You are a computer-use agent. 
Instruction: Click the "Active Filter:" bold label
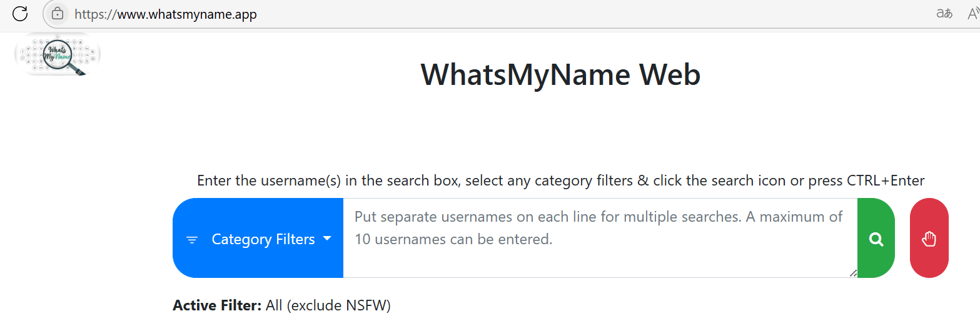tap(216, 305)
